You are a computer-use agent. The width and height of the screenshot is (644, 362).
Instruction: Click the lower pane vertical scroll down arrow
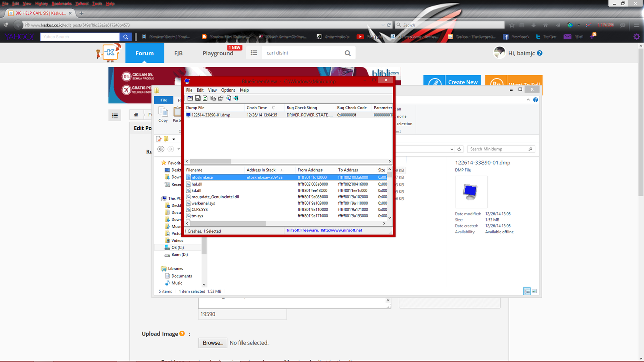point(390,218)
